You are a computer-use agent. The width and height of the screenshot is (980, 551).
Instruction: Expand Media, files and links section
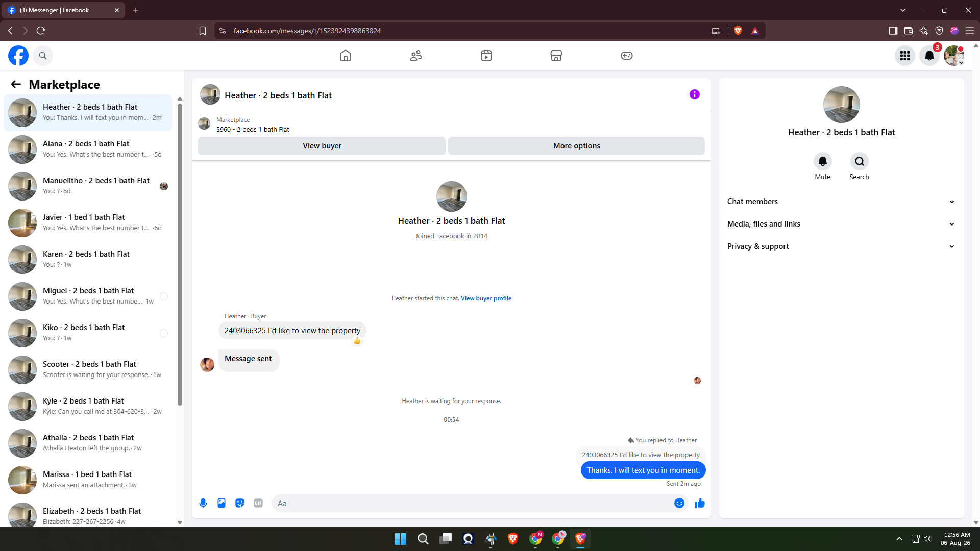click(842, 224)
